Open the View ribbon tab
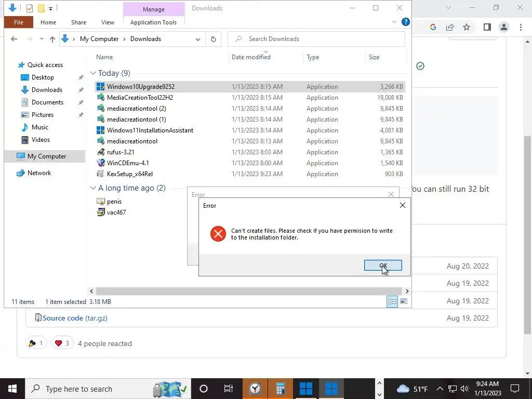This screenshot has height=399, width=532. click(108, 22)
